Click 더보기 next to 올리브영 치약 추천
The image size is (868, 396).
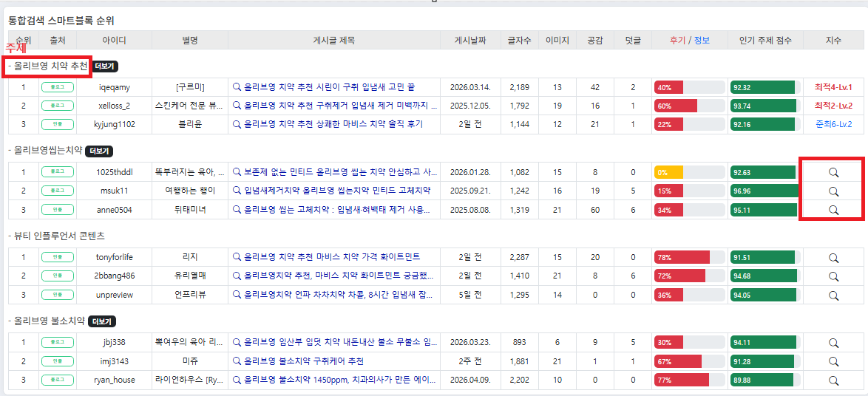point(105,66)
